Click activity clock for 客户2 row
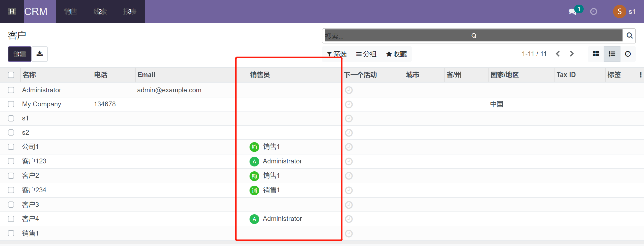This screenshot has height=246, width=644. pos(349,176)
